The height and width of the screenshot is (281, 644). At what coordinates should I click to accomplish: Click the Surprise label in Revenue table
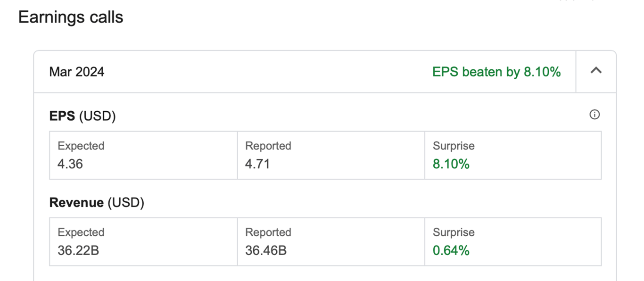click(x=454, y=232)
